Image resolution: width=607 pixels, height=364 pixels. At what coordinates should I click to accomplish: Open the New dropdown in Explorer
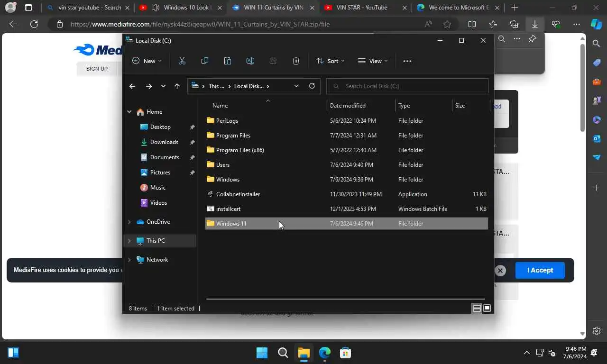click(147, 61)
